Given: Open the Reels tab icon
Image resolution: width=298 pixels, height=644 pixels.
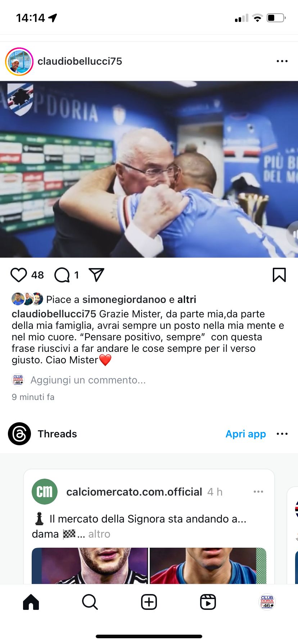Looking at the screenshot, I should point(208,602).
